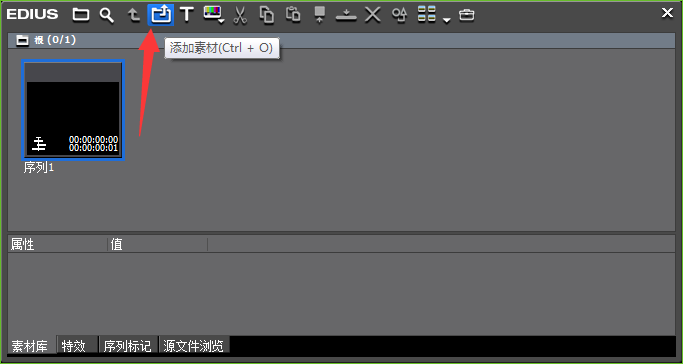This screenshot has width=683, height=364.
Task: Click the show in player icon
Action: tap(320, 15)
